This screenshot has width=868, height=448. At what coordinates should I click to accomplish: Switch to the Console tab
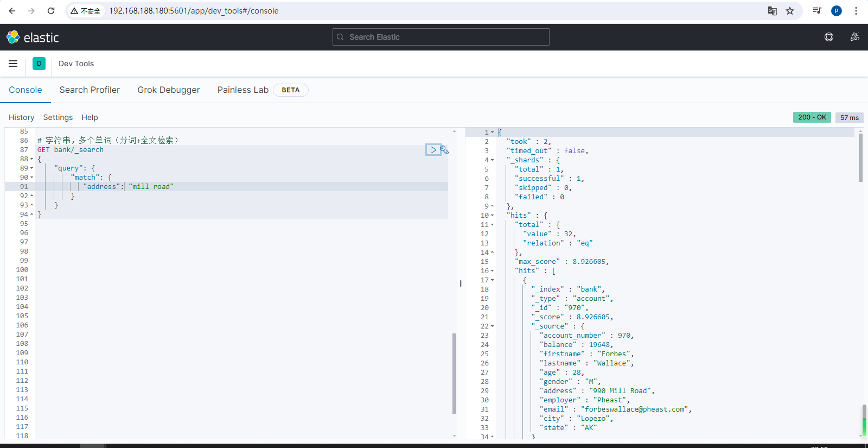coord(25,90)
